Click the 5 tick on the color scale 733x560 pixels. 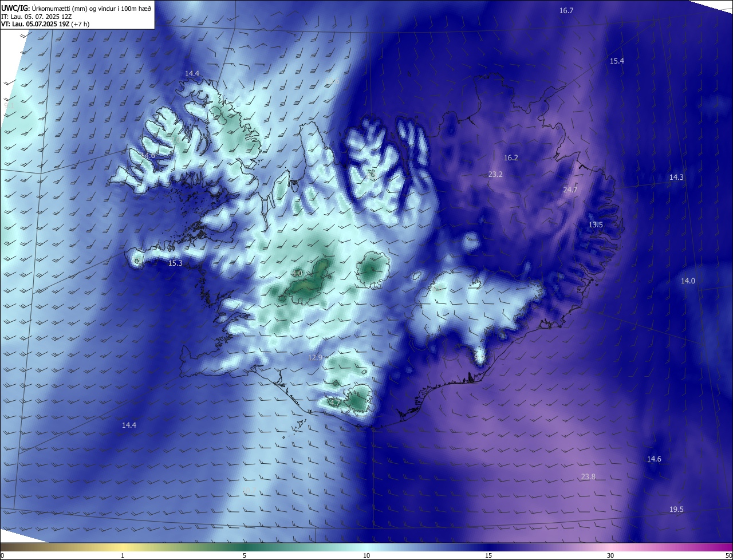pos(245,555)
